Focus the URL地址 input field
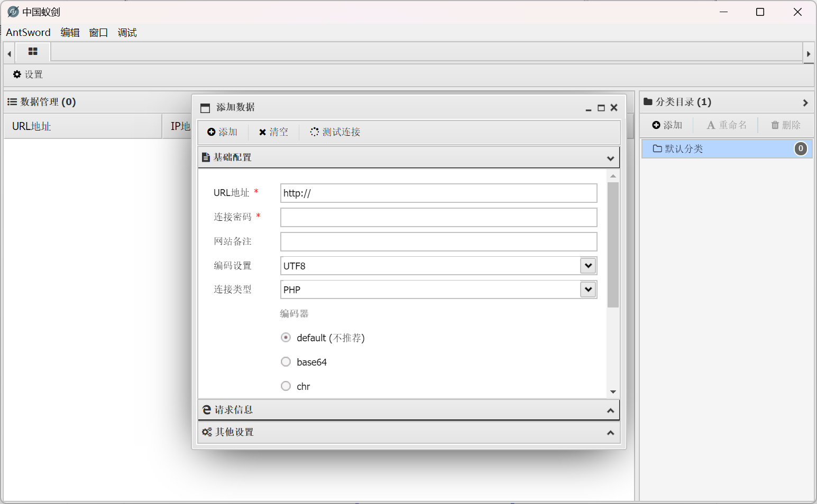Viewport: 817px width, 504px height. click(439, 193)
